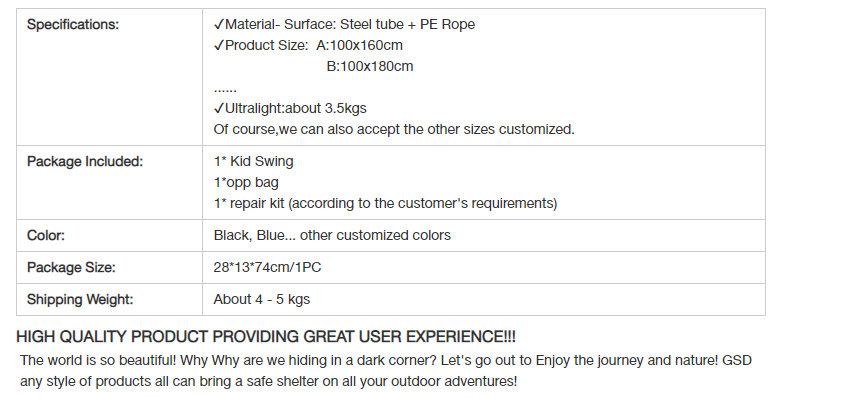This screenshot has width=856, height=398.
Task: Click the ellipsis line under product sizes
Action: coord(225,88)
